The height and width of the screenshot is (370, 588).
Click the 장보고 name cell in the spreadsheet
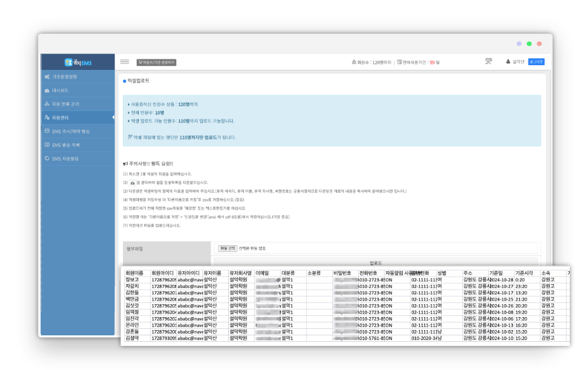pyautogui.click(x=132, y=280)
